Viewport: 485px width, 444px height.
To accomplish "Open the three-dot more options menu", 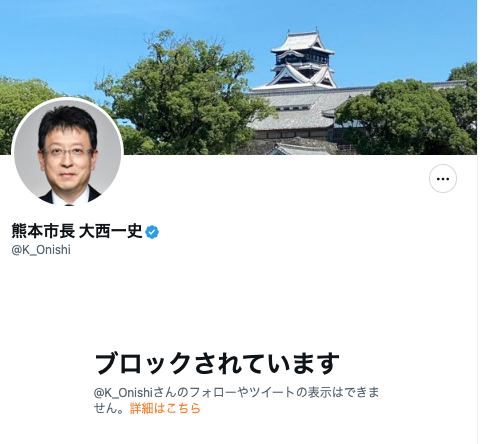I will coord(443,179).
